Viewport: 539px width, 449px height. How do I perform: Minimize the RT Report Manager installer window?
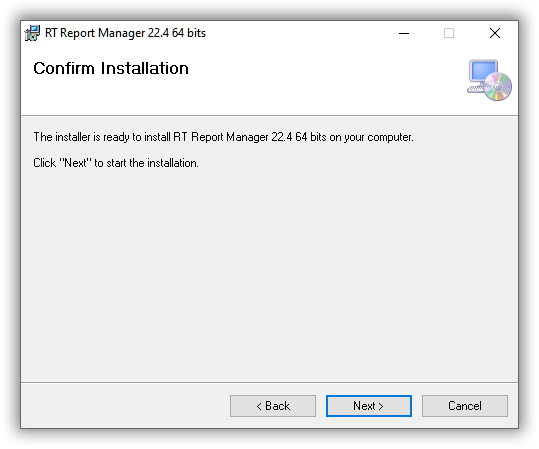click(404, 33)
